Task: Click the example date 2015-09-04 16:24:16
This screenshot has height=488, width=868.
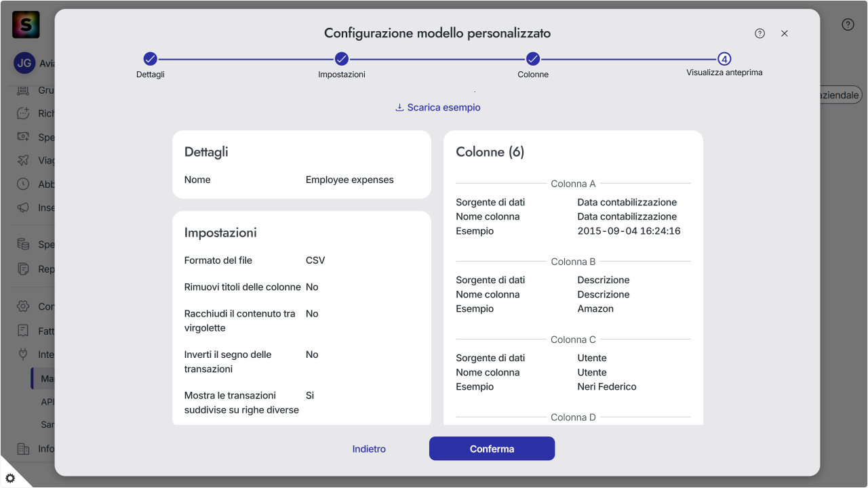Action: (x=629, y=231)
